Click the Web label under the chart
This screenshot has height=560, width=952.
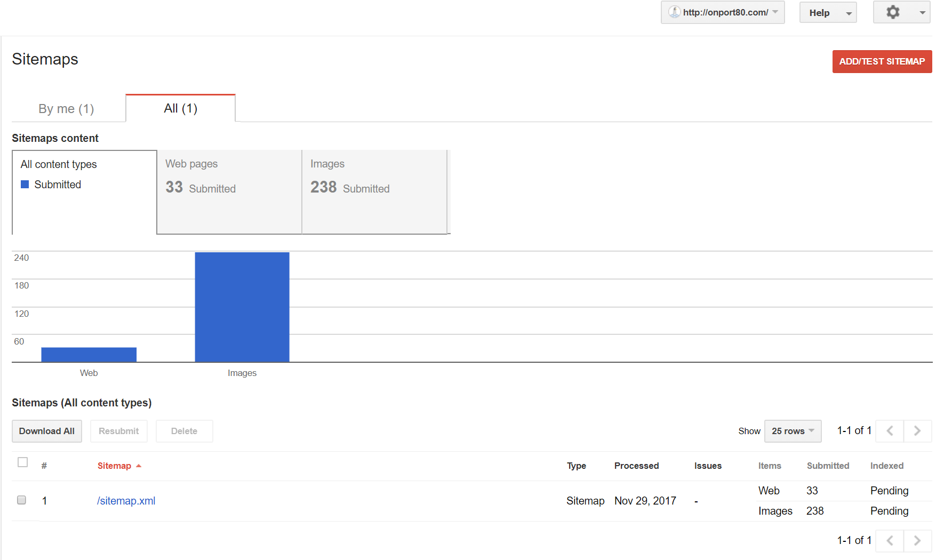tap(89, 373)
